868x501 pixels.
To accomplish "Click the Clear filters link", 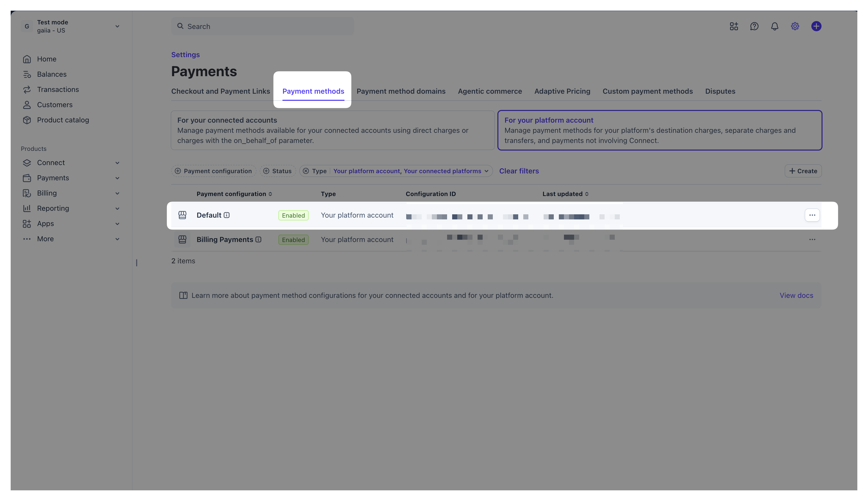I will (519, 171).
